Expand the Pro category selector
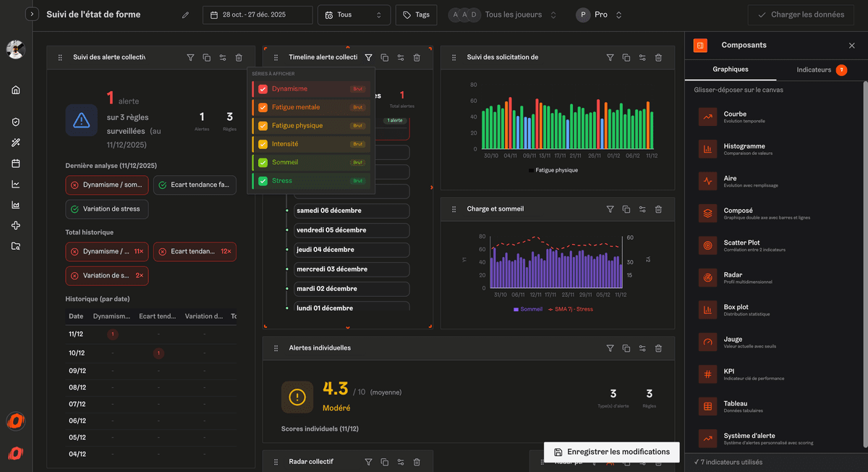 [599, 14]
